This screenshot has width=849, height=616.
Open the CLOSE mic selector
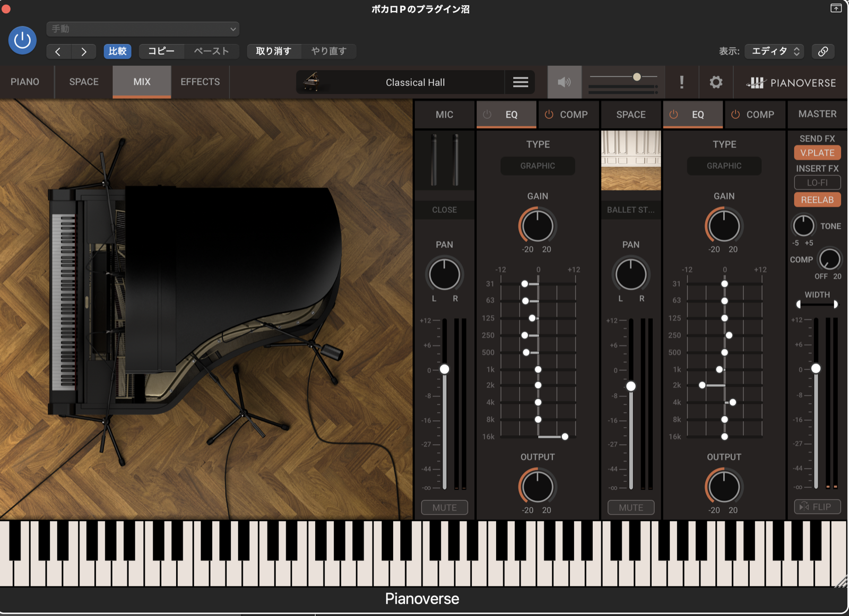click(445, 210)
